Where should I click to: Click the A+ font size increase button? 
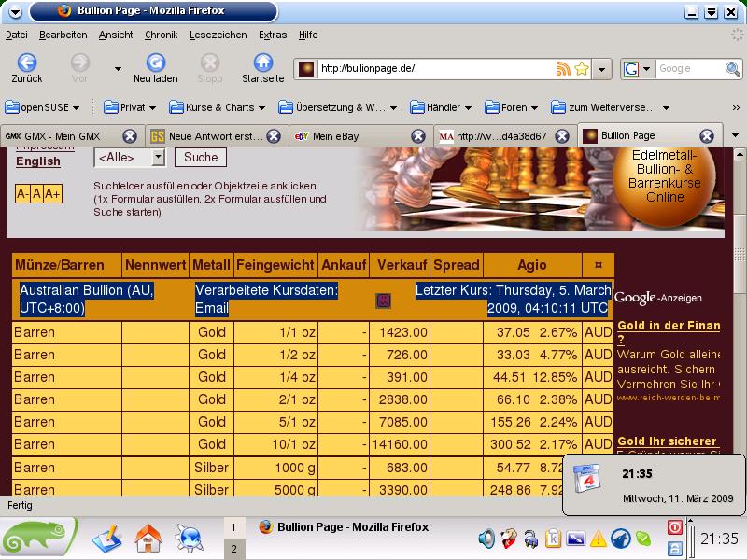52,193
